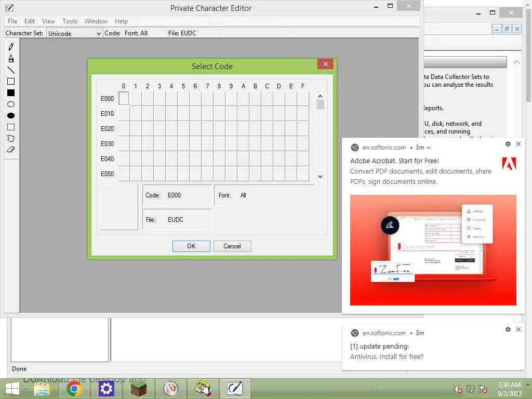
Task: Select the Hollow Ellipse tool
Action: click(11, 104)
